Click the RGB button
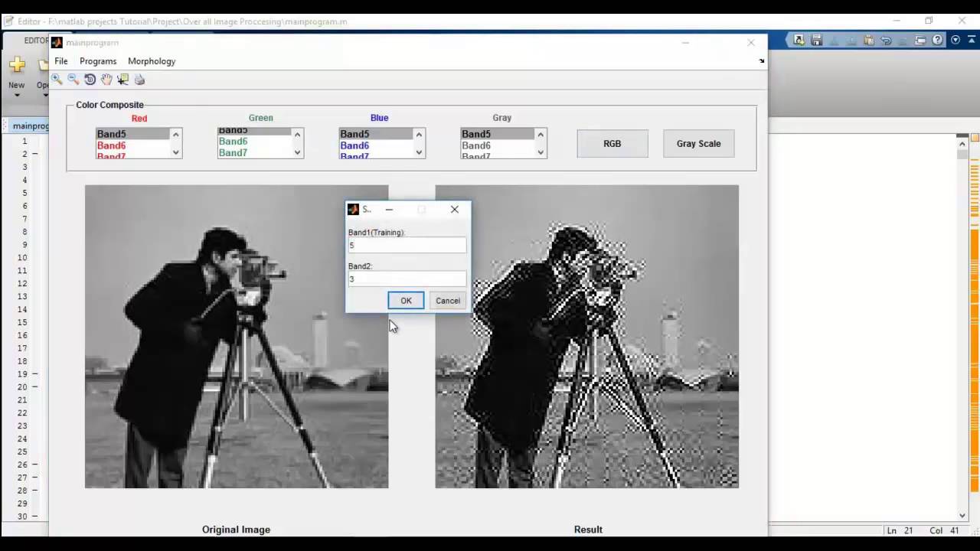This screenshot has width=980, height=551. click(x=612, y=143)
